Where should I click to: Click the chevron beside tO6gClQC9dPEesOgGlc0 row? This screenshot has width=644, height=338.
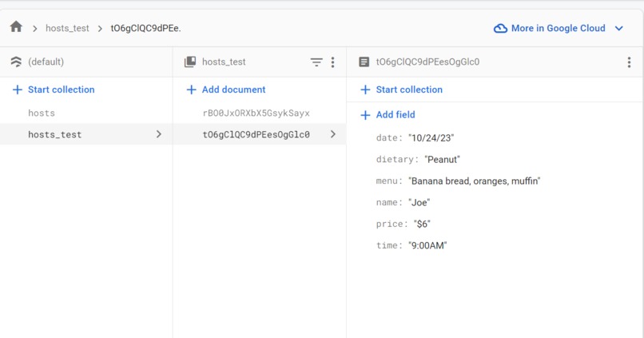(332, 134)
